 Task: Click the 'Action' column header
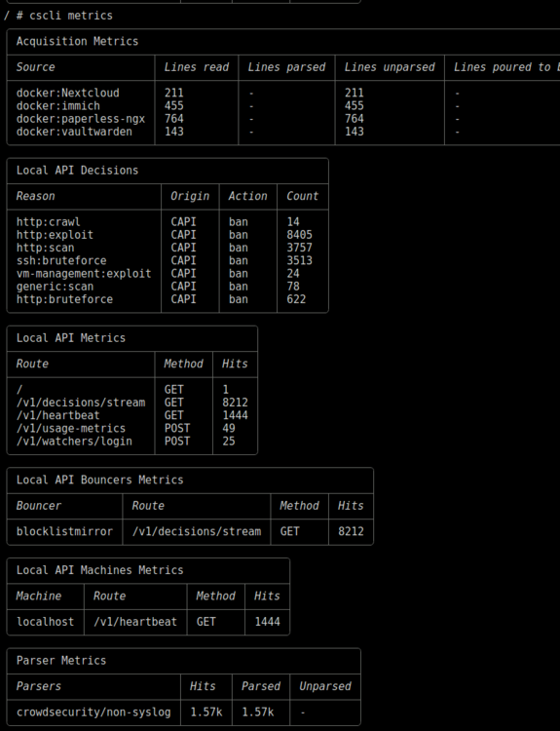pyautogui.click(x=247, y=196)
